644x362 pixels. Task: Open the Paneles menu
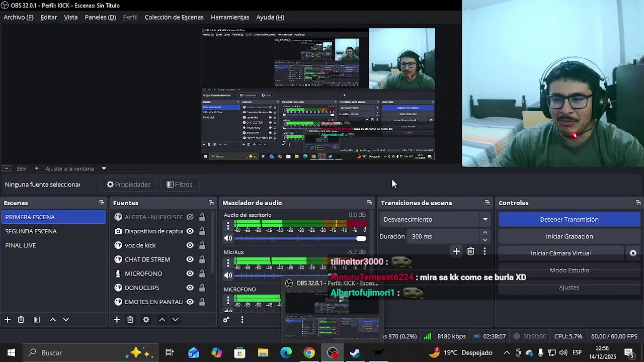pyautogui.click(x=100, y=17)
